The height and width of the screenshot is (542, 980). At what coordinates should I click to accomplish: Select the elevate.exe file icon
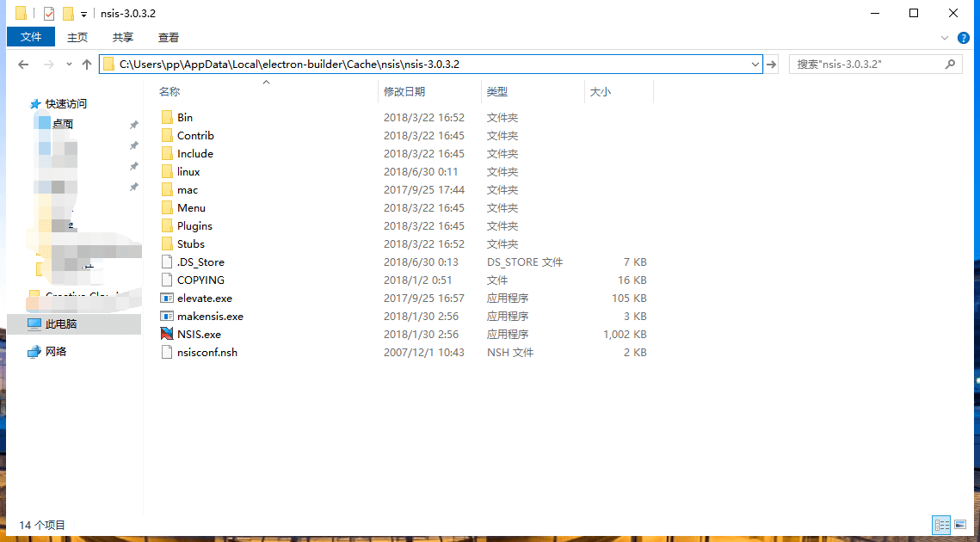tap(167, 298)
